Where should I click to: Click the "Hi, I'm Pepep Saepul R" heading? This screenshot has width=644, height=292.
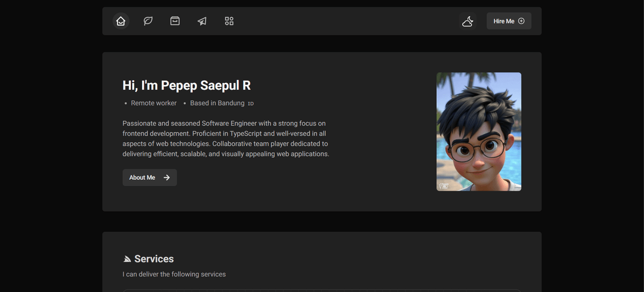click(186, 85)
